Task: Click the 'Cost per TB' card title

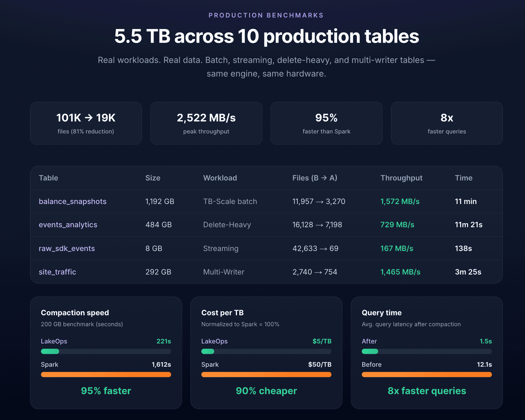Action: coord(223,313)
